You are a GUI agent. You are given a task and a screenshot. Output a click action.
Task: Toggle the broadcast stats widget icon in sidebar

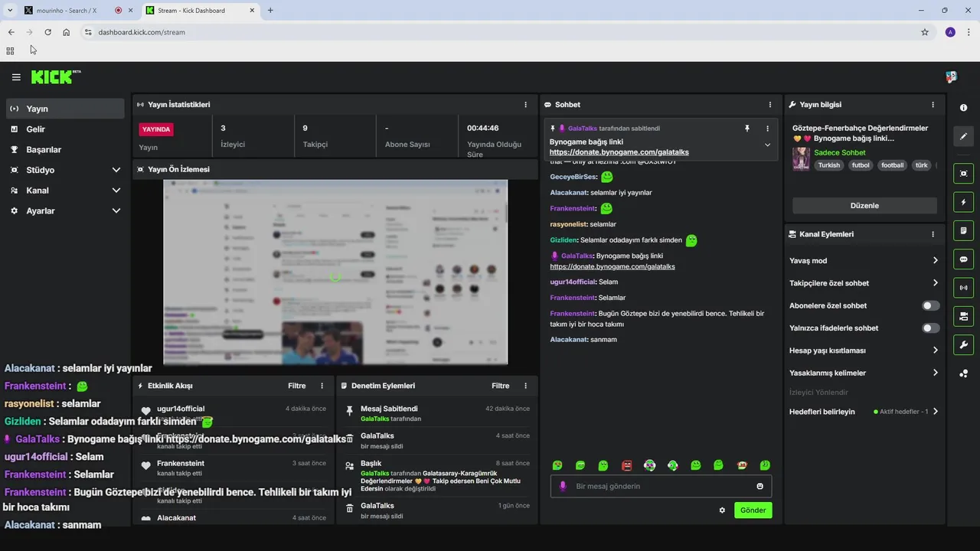pyautogui.click(x=964, y=288)
